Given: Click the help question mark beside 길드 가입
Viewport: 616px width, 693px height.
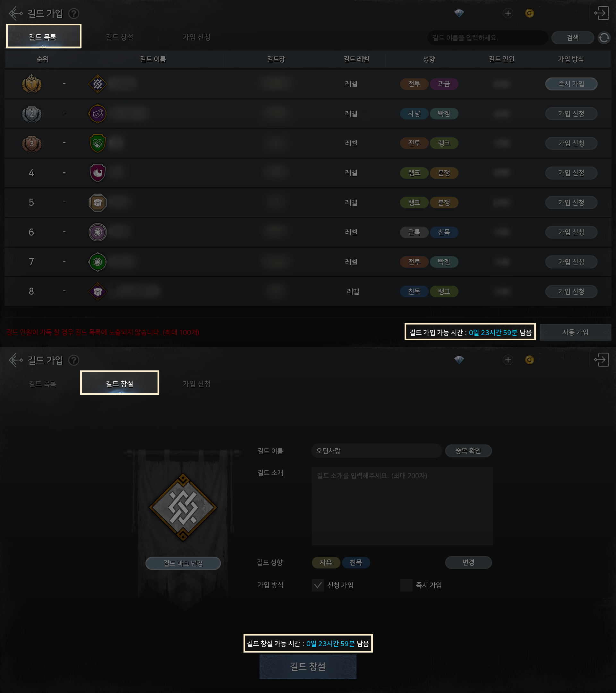Looking at the screenshot, I should coord(73,13).
